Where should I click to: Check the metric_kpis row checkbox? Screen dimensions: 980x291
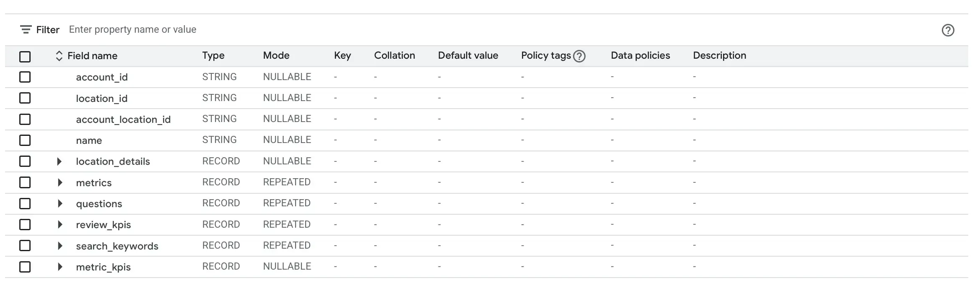tap(25, 267)
